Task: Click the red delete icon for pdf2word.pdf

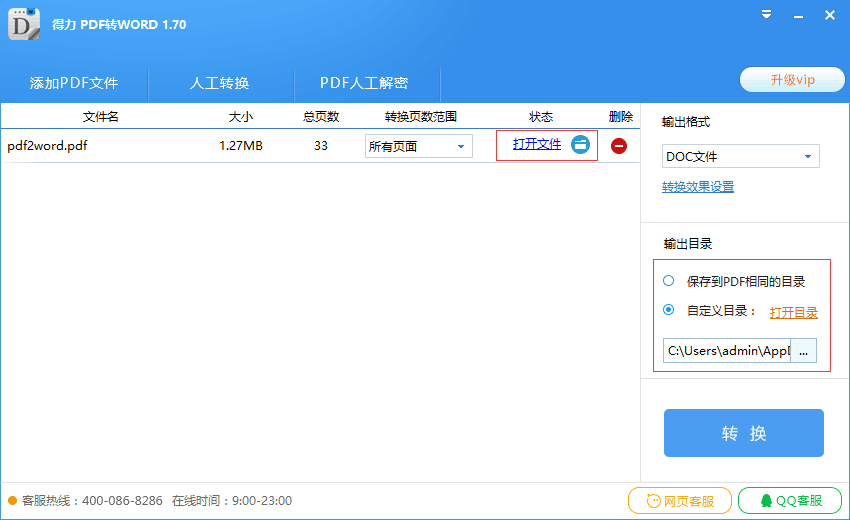Action: click(619, 146)
